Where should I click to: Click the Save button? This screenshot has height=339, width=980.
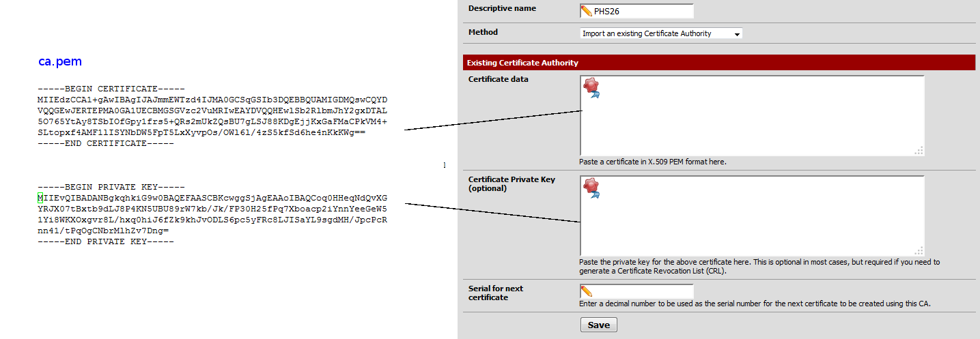click(x=598, y=325)
